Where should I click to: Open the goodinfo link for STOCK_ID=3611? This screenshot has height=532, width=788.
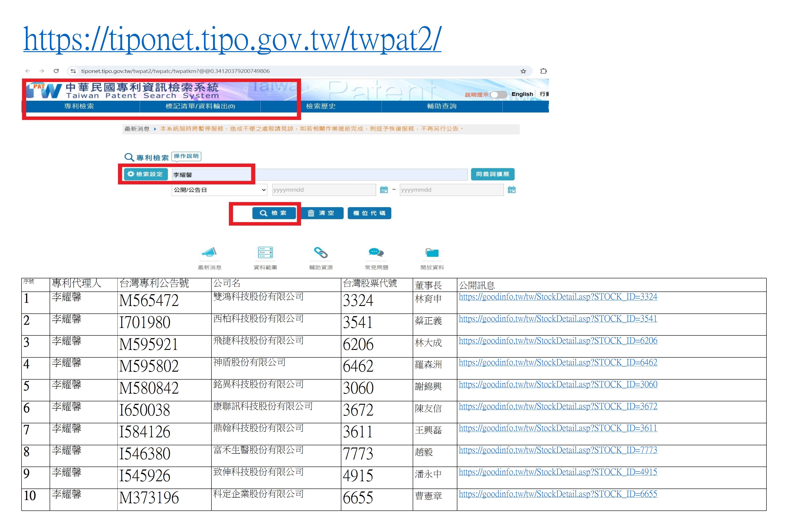558,428
